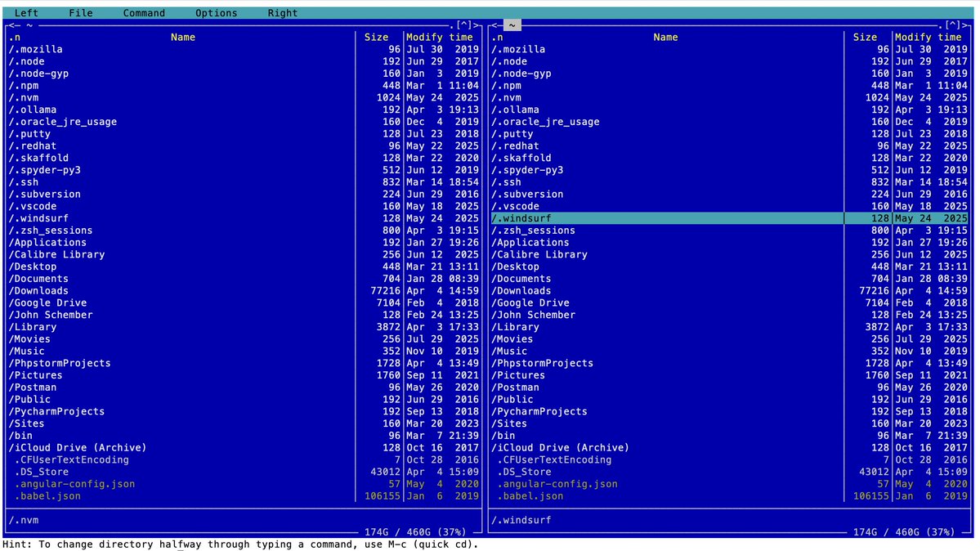This screenshot has width=980, height=551.
Task: Open the Options menu
Action: pyautogui.click(x=217, y=12)
